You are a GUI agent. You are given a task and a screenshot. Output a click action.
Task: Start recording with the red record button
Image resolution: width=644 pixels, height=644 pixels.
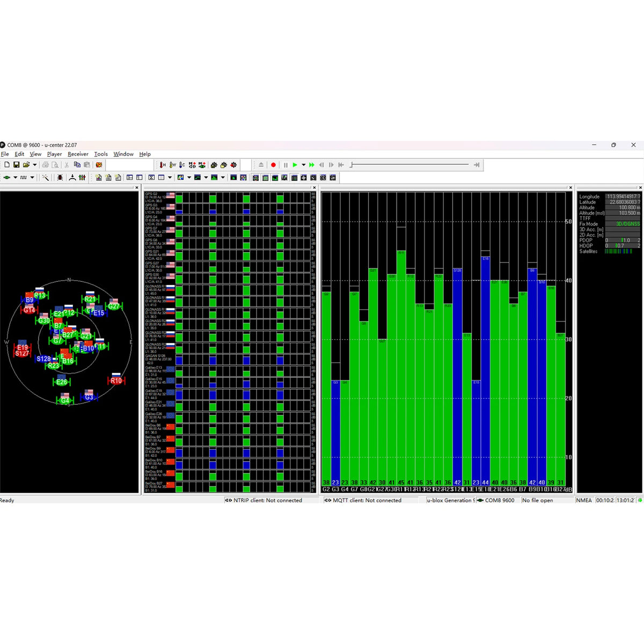[x=273, y=165]
